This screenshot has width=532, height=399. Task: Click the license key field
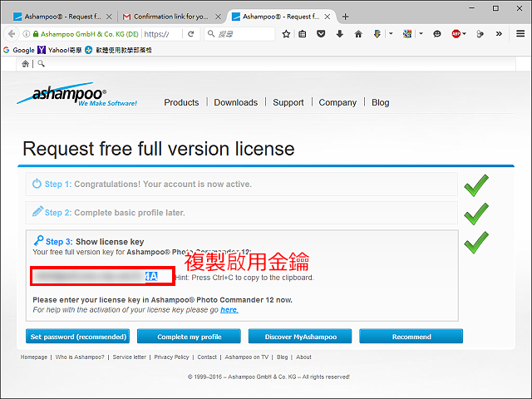[x=103, y=276]
